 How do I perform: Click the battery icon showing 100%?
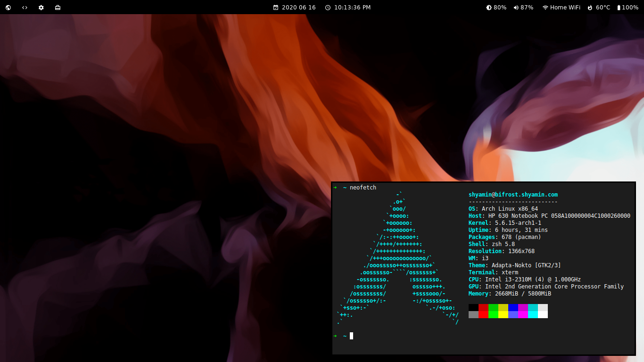click(619, 8)
